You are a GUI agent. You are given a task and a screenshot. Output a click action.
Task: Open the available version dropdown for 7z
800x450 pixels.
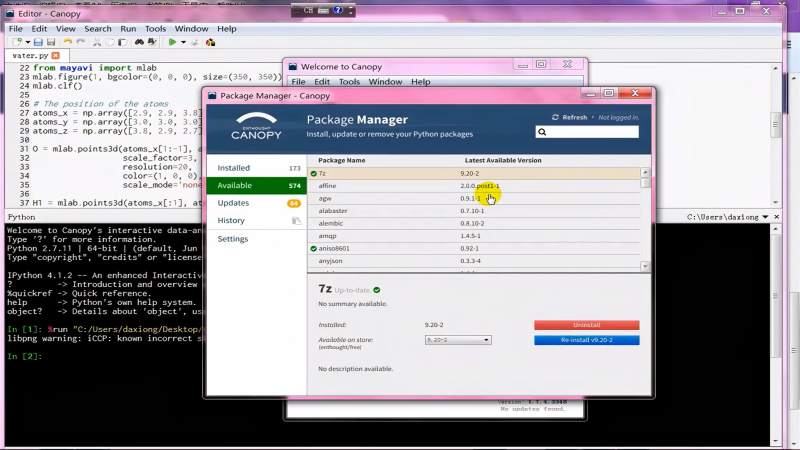pos(458,340)
